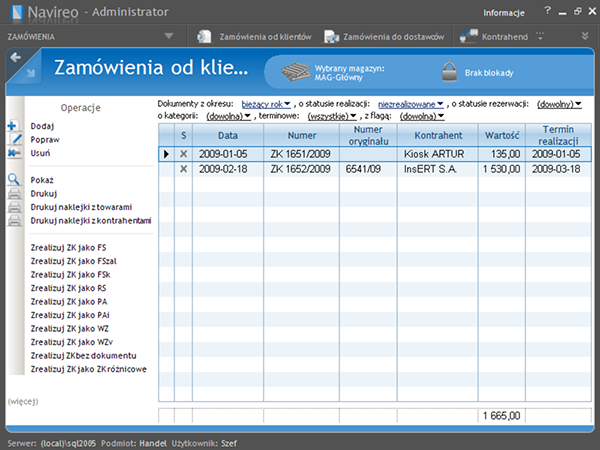Viewport: 600px width, 450px height.
Task: Click the back arrow icon in header
Action: [x=15, y=58]
